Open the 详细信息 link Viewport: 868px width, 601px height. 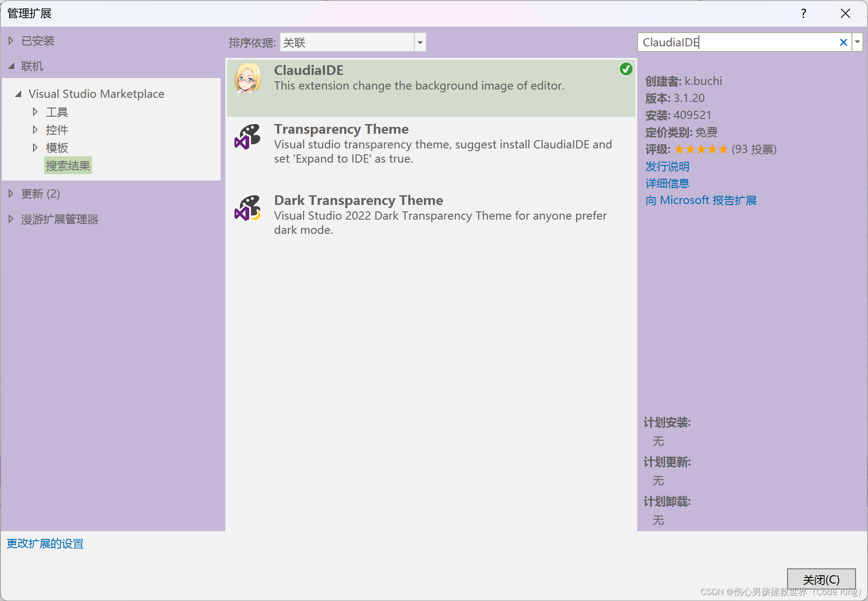[668, 183]
